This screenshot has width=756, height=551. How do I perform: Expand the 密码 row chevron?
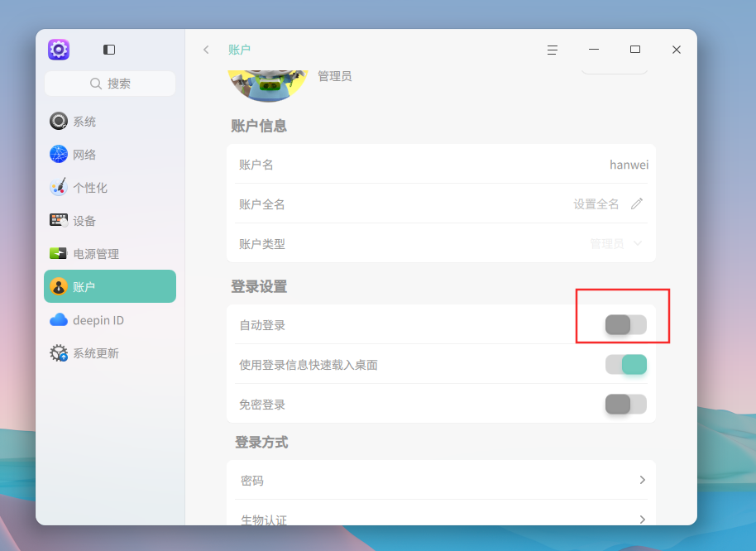(x=642, y=480)
